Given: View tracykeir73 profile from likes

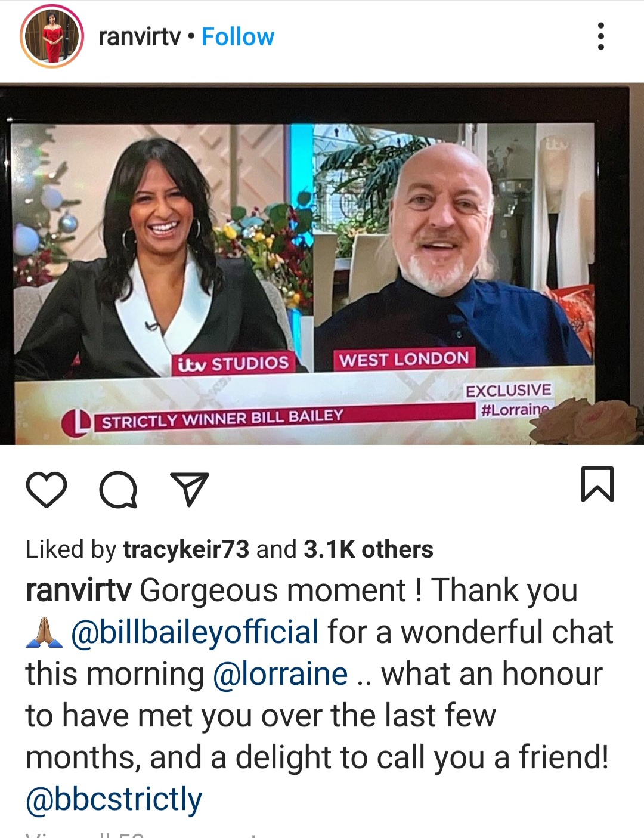Looking at the screenshot, I should point(186,549).
